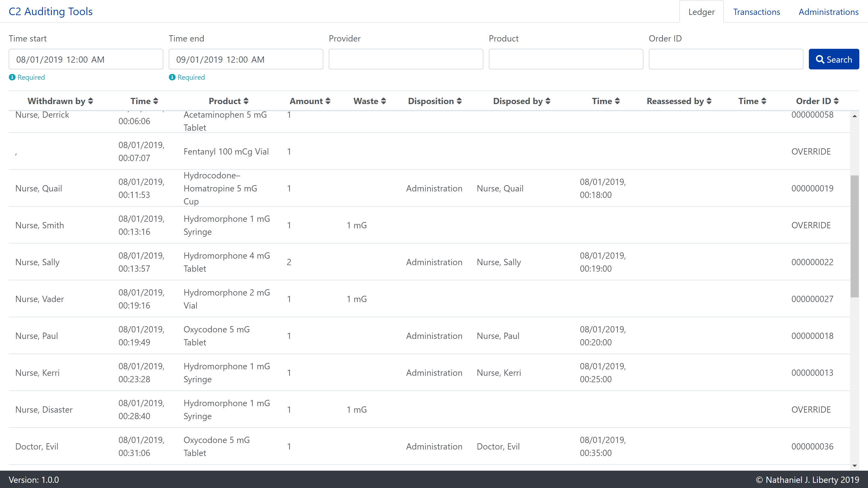Click the Time start input field
This screenshot has width=868, height=488.
[x=86, y=59]
